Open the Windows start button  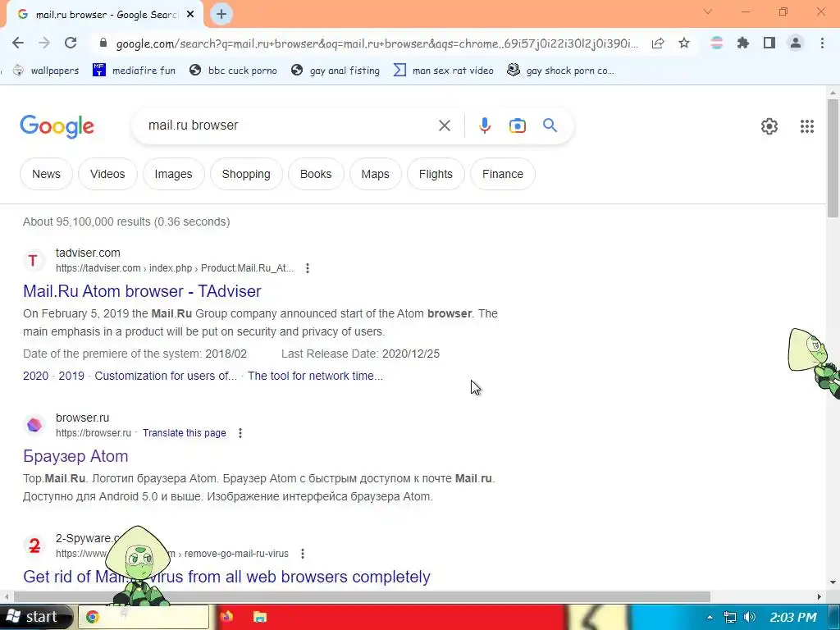coord(34,617)
